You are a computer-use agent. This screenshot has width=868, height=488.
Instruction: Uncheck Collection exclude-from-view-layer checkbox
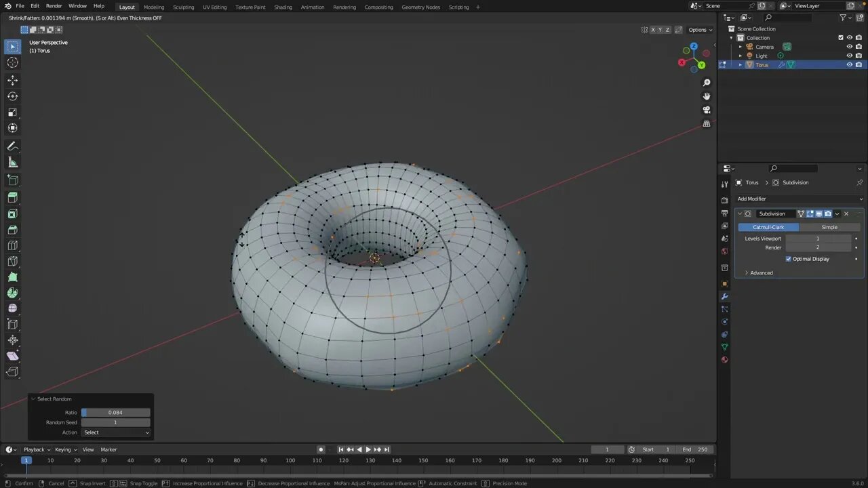[x=841, y=38]
